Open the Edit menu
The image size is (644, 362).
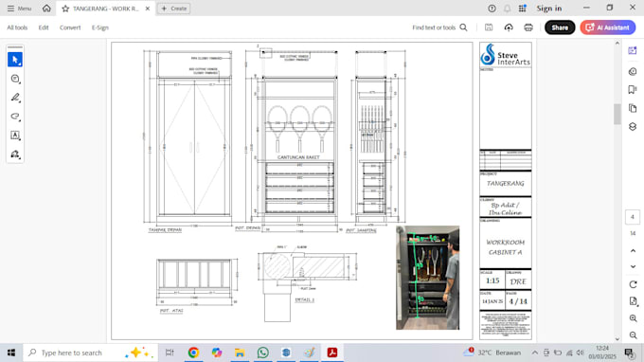(44, 27)
